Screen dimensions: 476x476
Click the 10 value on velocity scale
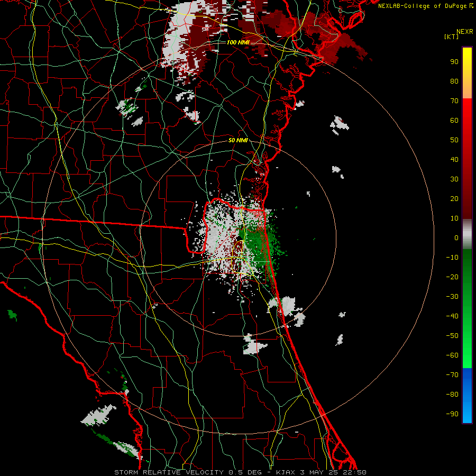point(454,218)
